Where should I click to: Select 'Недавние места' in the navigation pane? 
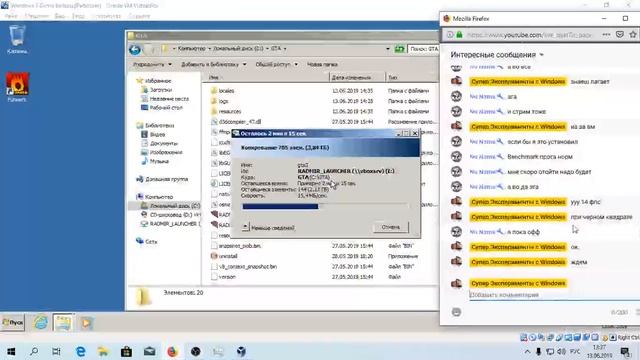[165, 99]
